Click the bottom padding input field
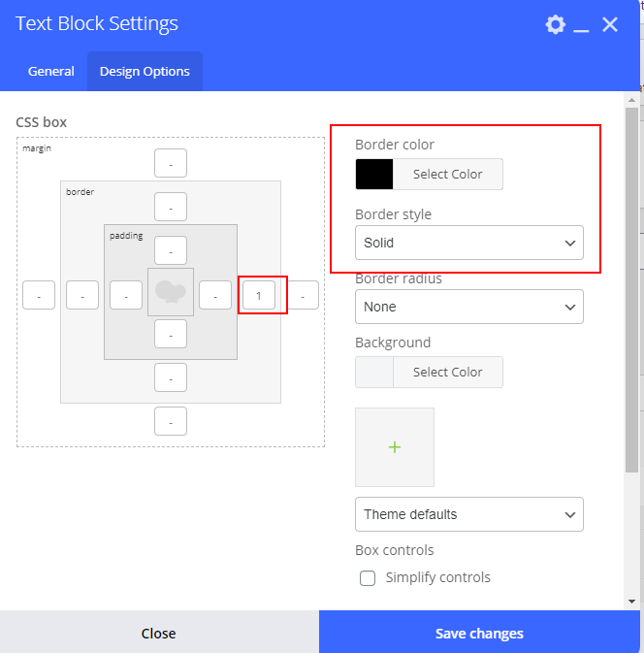This screenshot has height=653, width=644. pos(171,334)
